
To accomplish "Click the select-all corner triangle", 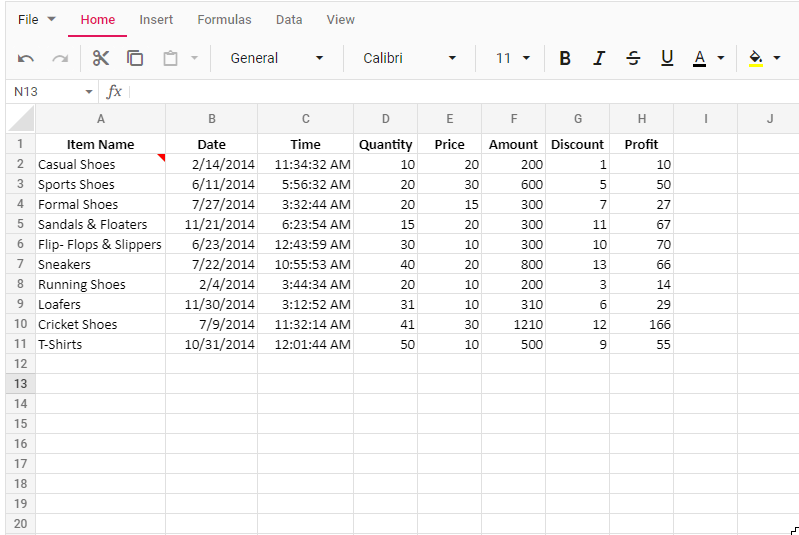I will click(21, 119).
